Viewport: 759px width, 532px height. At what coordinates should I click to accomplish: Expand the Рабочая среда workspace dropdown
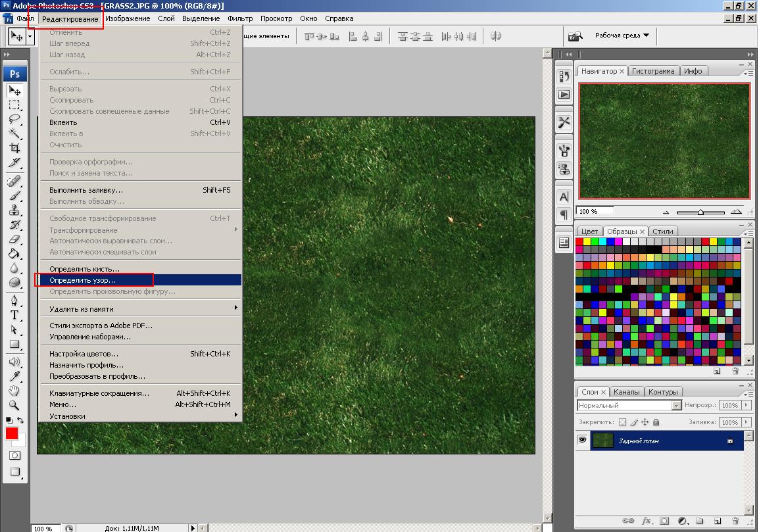[622, 36]
